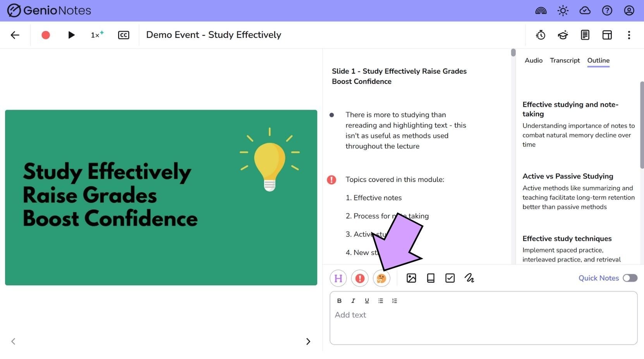Open the study quiz graduation-cap icon
This screenshot has height=359, width=644.
[563, 35]
